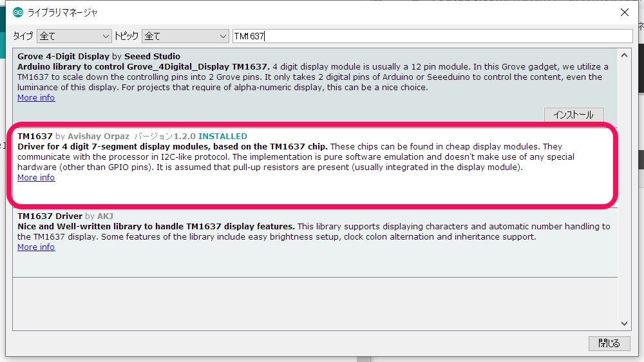Screen dimensions: 644x362
Task: Click the INSTALLED status label
Action: [x=223, y=137]
